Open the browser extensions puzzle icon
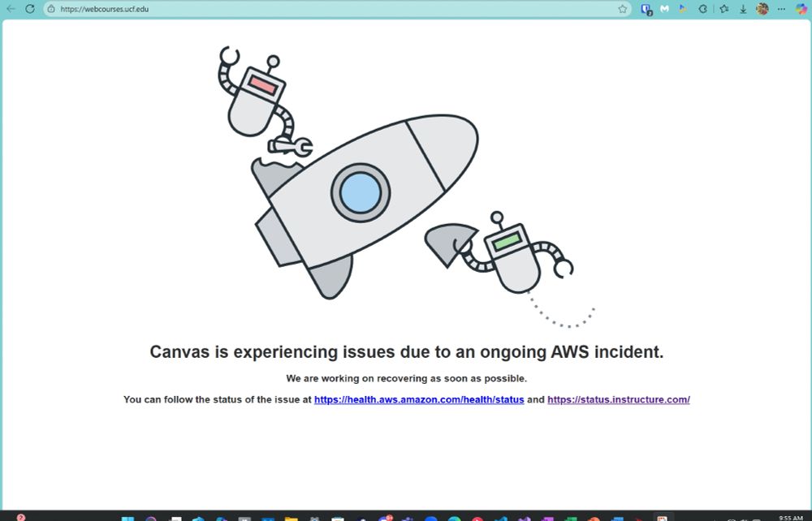Screen dimensions: 812x521 [702, 9]
